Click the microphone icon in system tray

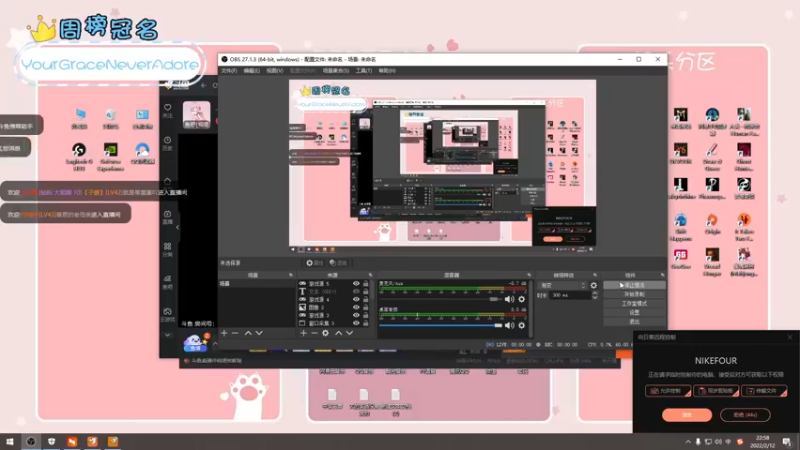click(698, 442)
